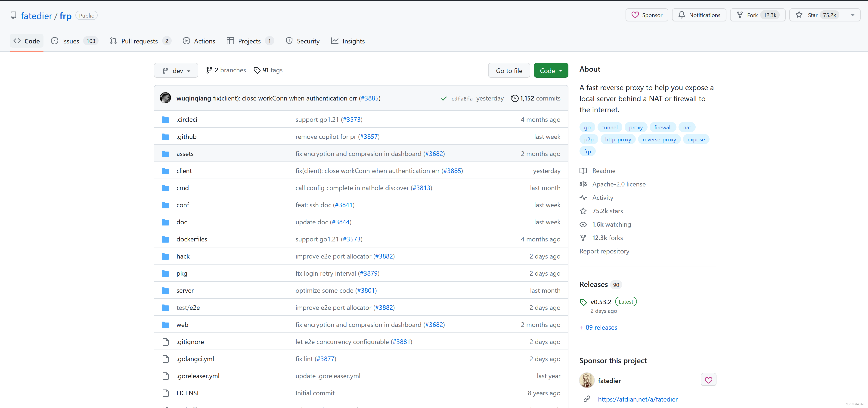
Task: Click the green commit status checkmark
Action: tap(444, 99)
